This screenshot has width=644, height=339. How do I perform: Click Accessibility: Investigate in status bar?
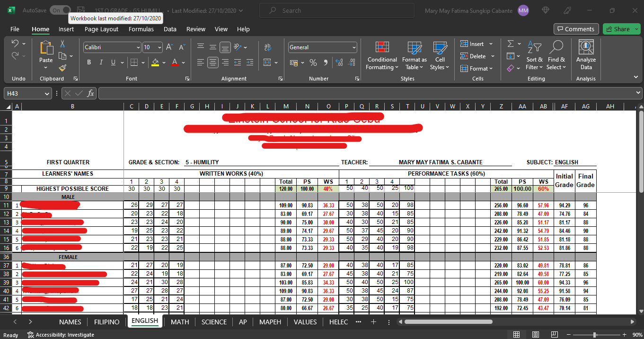point(61,335)
